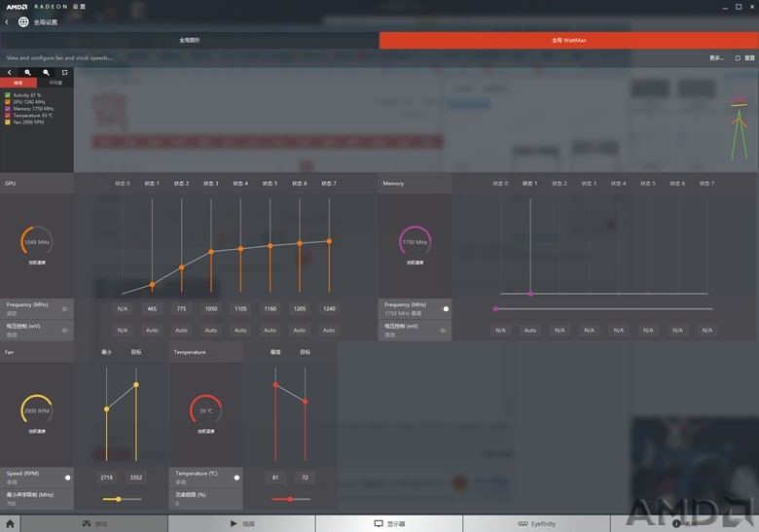This screenshot has height=532, width=759.
Task: Click the GPU frequency field 1050
Action: (x=211, y=308)
